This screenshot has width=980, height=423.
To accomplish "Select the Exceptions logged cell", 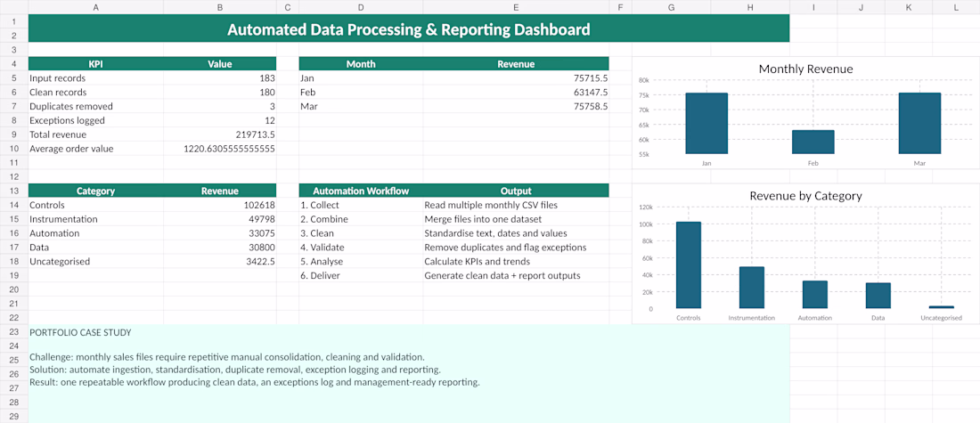I will click(x=95, y=120).
